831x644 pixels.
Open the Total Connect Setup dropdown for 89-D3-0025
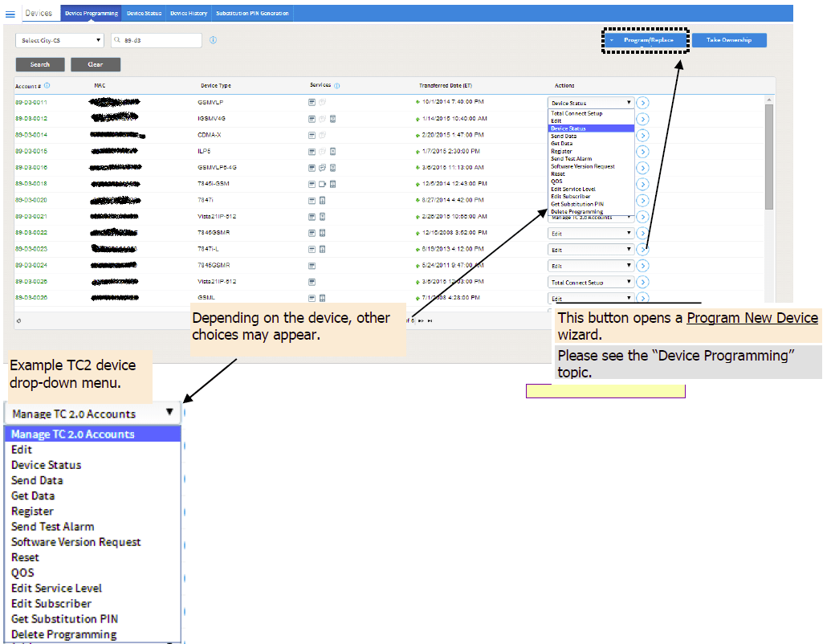tap(591, 283)
